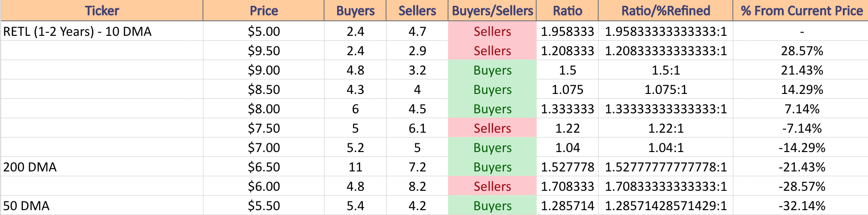This screenshot has height=215, width=868.
Task: Select the RETL (1-2 Years) - 10 DMA cell
Action: pos(102,31)
